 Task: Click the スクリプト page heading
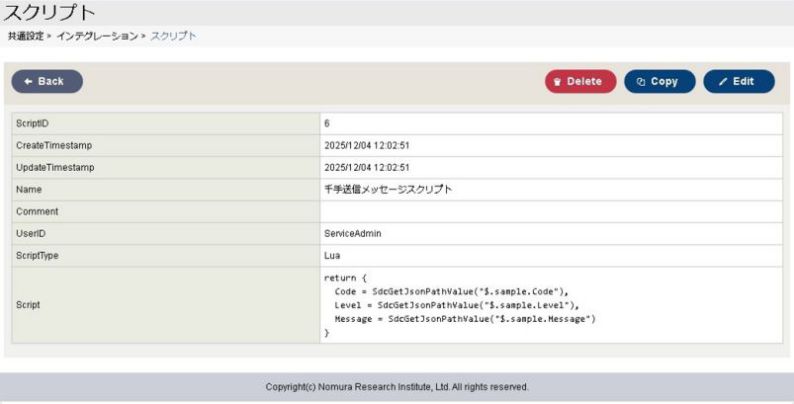(x=50, y=13)
